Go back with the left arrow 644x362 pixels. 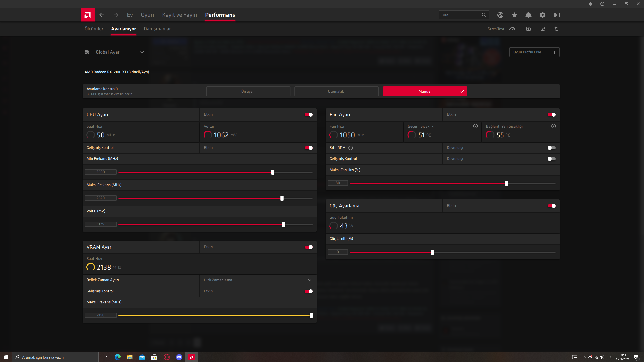101,15
